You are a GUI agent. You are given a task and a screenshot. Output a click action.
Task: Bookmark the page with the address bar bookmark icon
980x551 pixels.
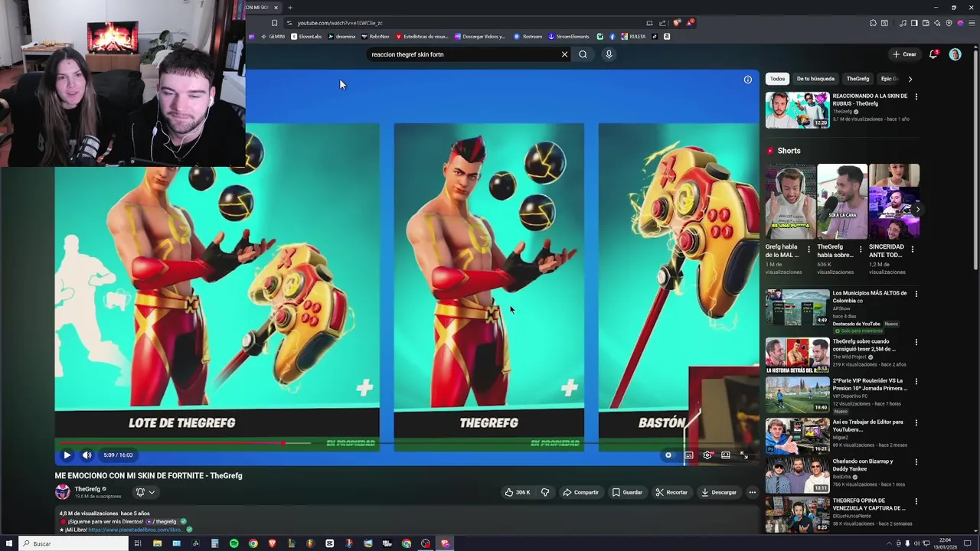(274, 23)
